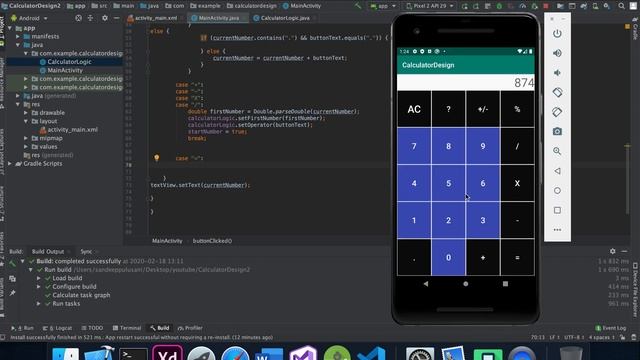640x360 pixels.
Task: Tap the calculator plus button
Action: click(482, 258)
